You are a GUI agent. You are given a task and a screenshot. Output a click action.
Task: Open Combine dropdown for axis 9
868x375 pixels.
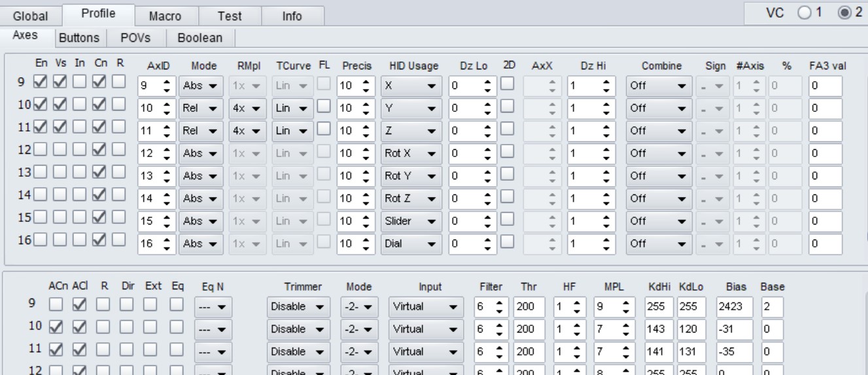(659, 86)
